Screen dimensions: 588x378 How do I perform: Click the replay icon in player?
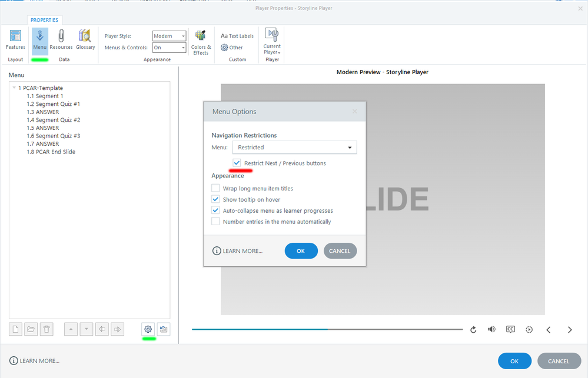coord(473,330)
